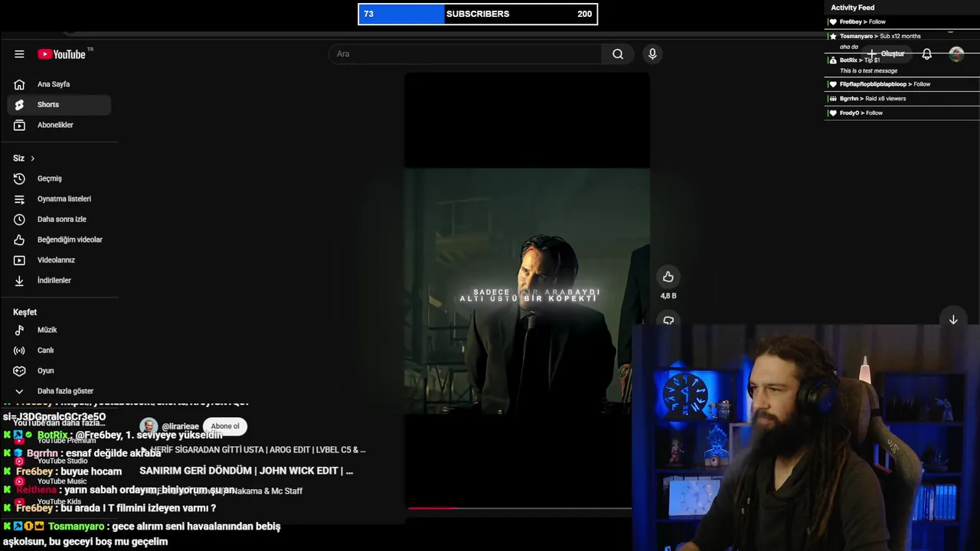Click the subscribers goal progress bar
The width and height of the screenshot is (980, 551).
coord(478,14)
